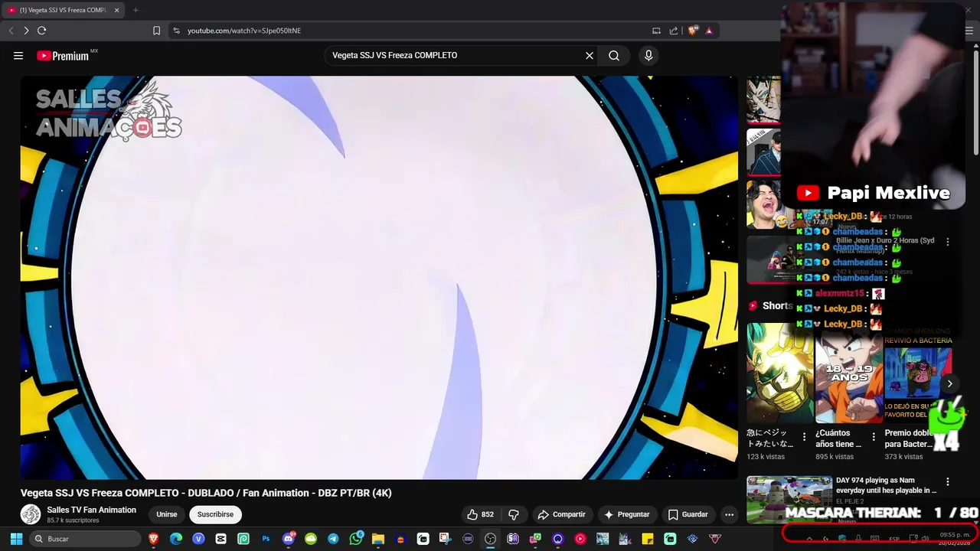Open the Salles TV Fan Animation channel link
The image size is (980, 551).
coord(92,510)
